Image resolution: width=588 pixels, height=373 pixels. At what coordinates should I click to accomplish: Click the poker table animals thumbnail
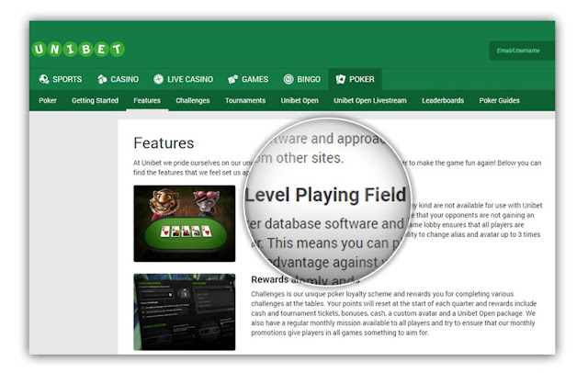point(185,223)
